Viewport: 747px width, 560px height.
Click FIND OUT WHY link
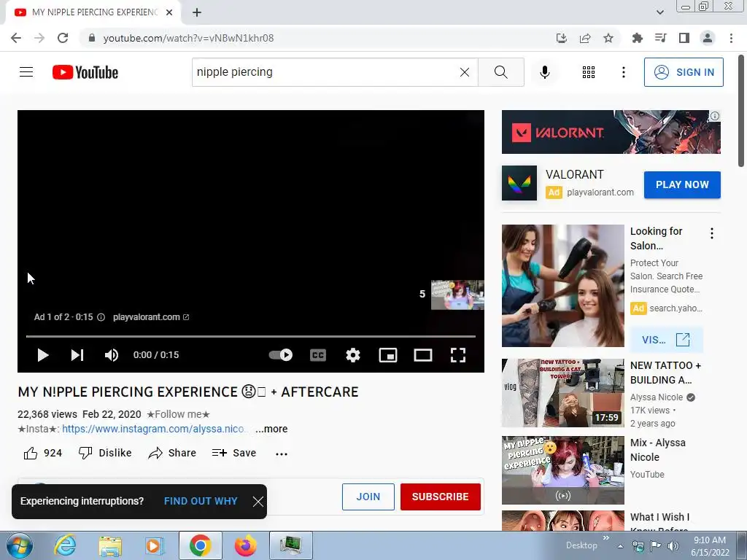pos(201,501)
